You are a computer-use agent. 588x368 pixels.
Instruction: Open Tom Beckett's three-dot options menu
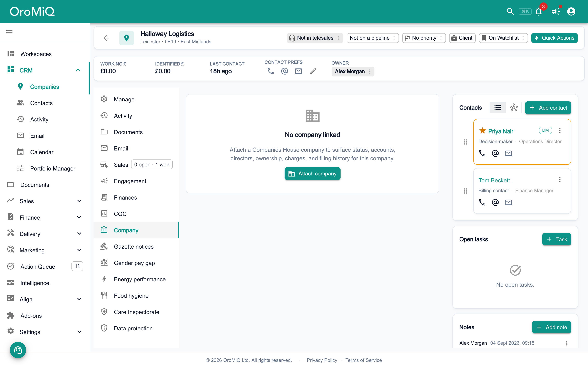click(x=560, y=180)
